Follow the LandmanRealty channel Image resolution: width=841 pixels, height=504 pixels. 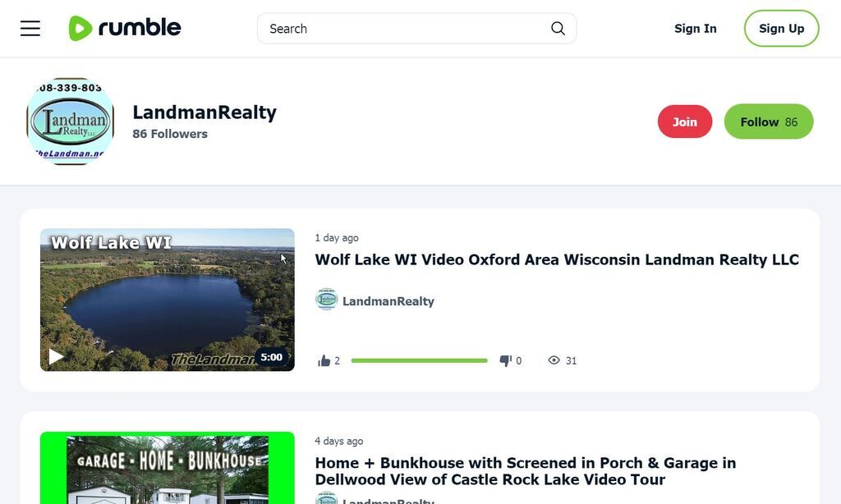pos(768,121)
